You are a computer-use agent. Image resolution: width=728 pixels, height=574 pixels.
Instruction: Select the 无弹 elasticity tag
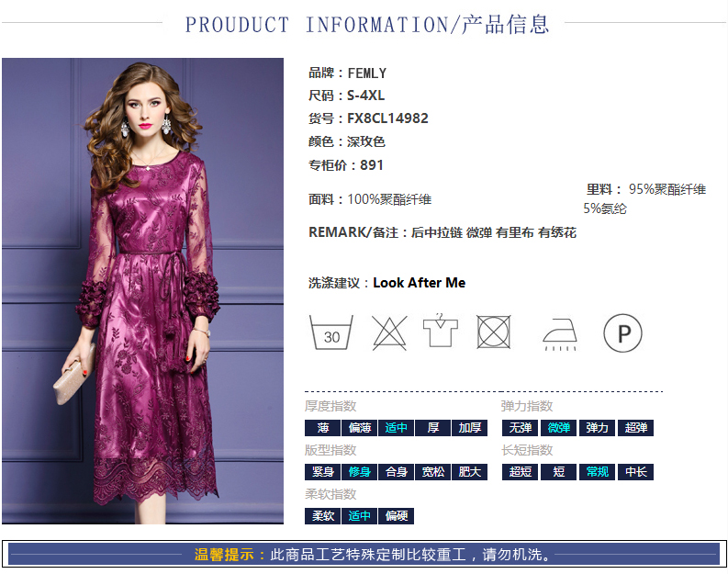point(520,428)
